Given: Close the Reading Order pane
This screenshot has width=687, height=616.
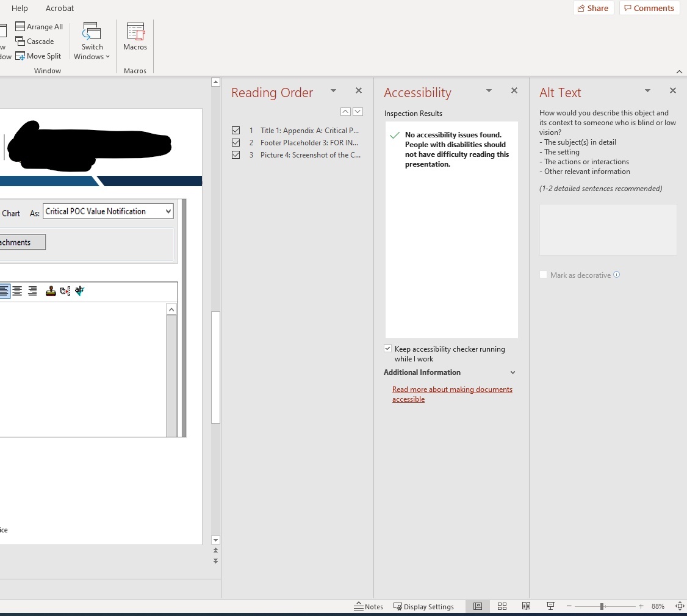Looking at the screenshot, I should coord(358,90).
